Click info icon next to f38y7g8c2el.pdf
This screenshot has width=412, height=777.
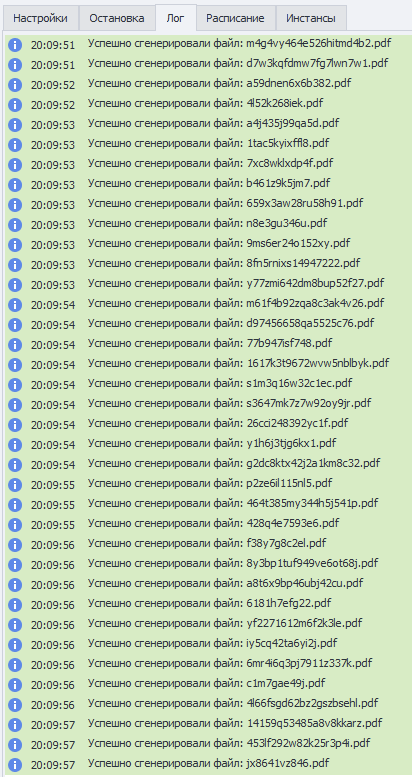coord(15,545)
